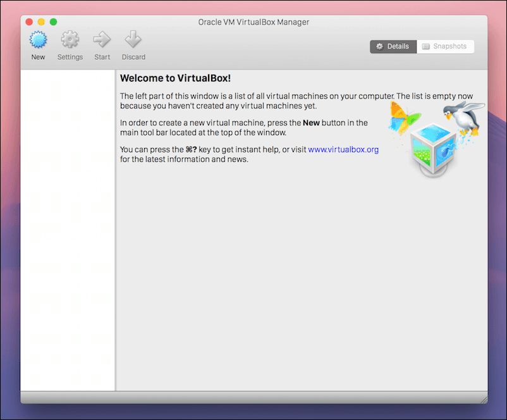The height and width of the screenshot is (420, 507).
Task: Click the Discard down-arrow toolbar icon
Action: click(x=133, y=40)
